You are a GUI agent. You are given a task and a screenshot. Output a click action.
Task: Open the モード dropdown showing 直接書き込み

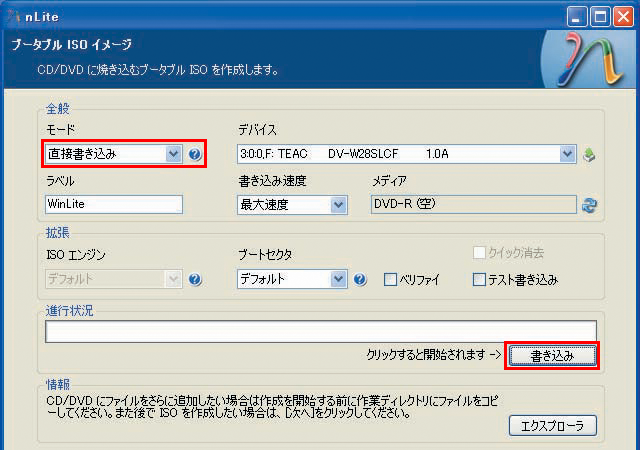(x=114, y=154)
